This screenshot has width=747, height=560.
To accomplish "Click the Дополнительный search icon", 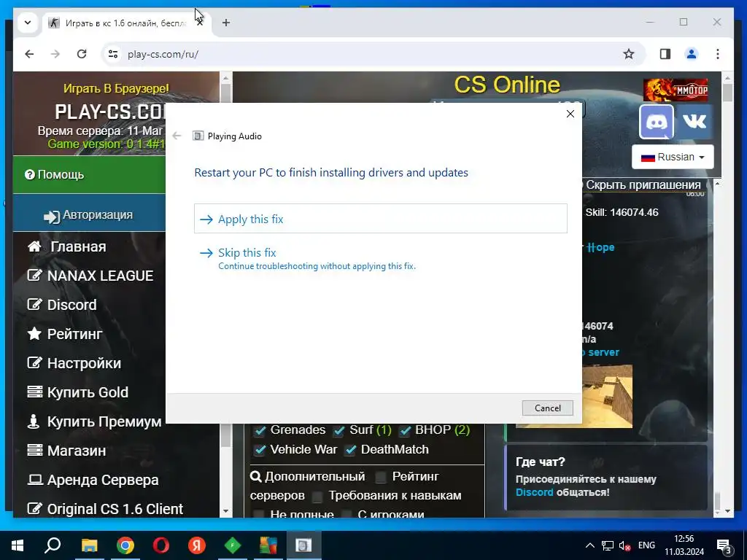I will point(255,476).
